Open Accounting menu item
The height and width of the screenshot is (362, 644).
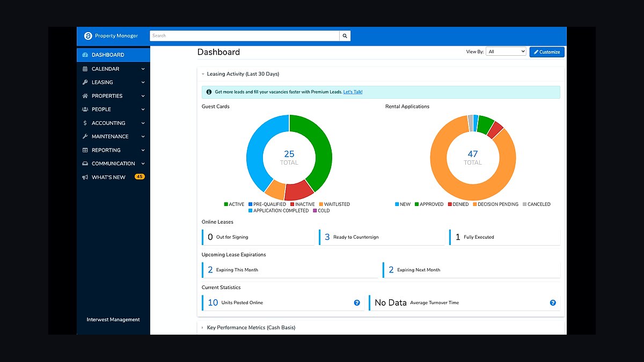point(114,123)
